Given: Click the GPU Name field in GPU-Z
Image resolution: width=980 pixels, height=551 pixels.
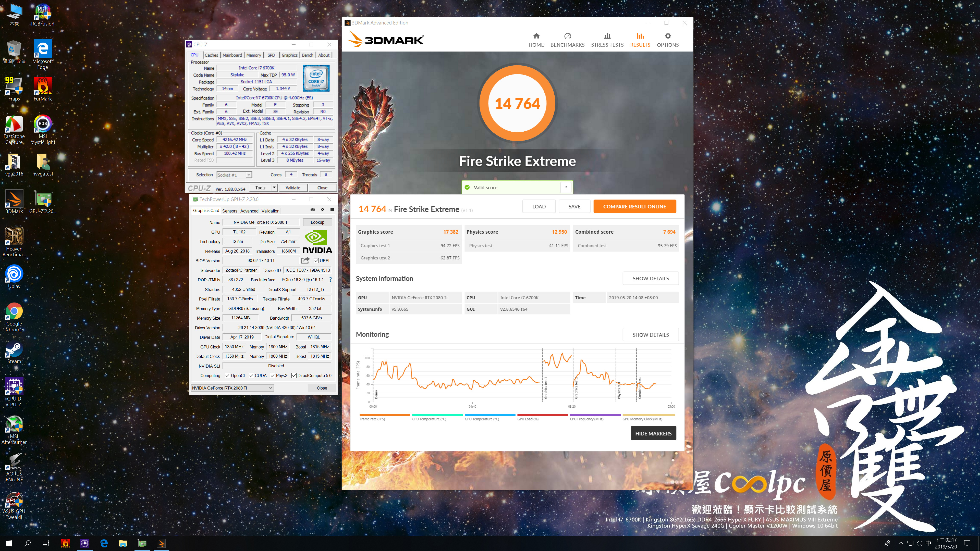Looking at the screenshot, I should pyautogui.click(x=261, y=222).
